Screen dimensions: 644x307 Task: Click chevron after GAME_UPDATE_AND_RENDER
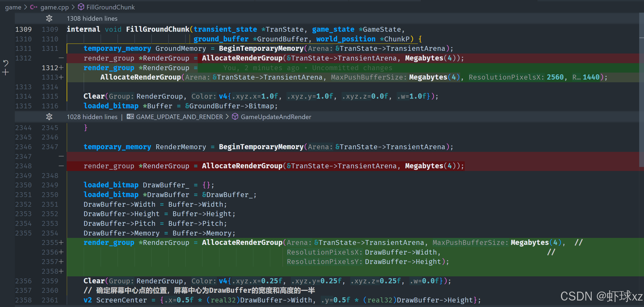pos(227,117)
